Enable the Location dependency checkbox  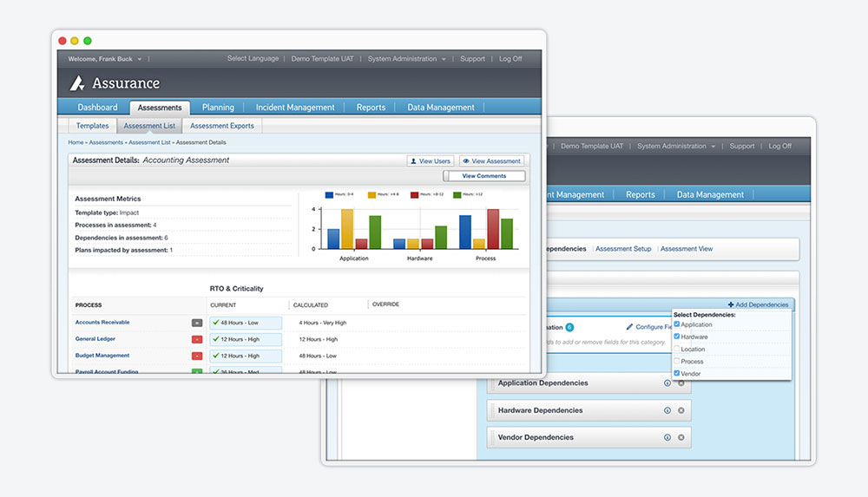click(x=677, y=349)
